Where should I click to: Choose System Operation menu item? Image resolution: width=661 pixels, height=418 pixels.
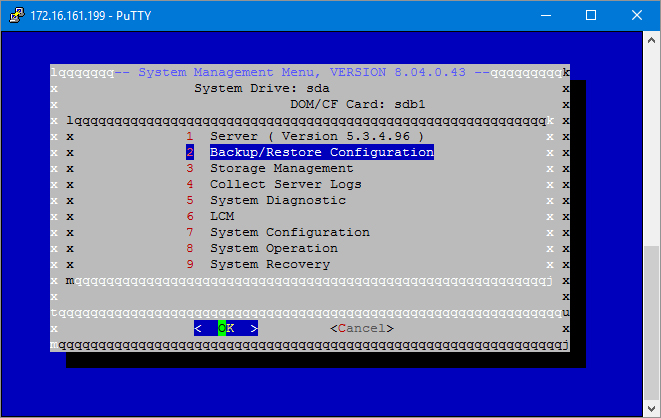click(273, 248)
